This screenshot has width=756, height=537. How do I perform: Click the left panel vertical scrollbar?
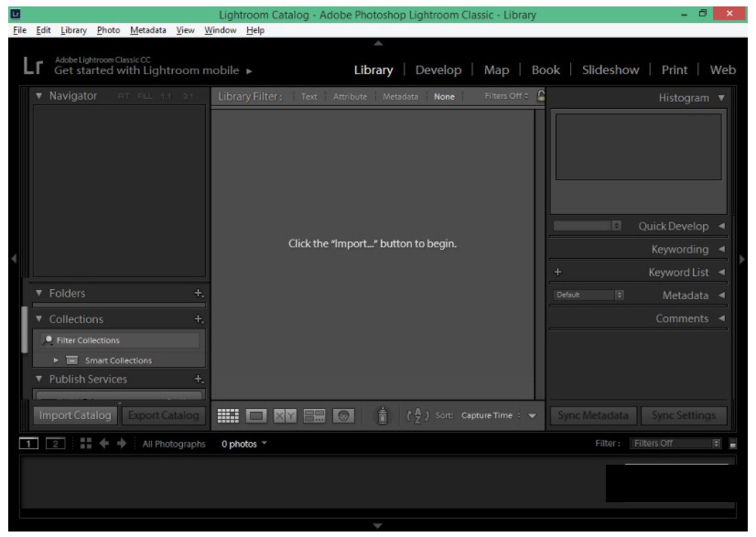tap(24, 330)
